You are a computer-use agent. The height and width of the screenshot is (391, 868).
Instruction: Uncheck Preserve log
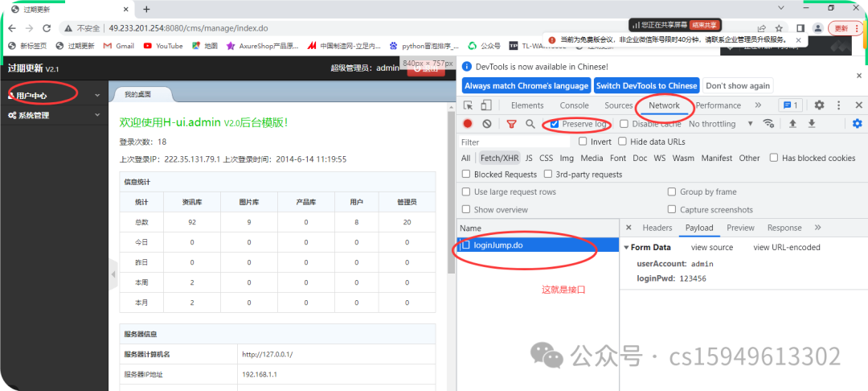coord(555,124)
